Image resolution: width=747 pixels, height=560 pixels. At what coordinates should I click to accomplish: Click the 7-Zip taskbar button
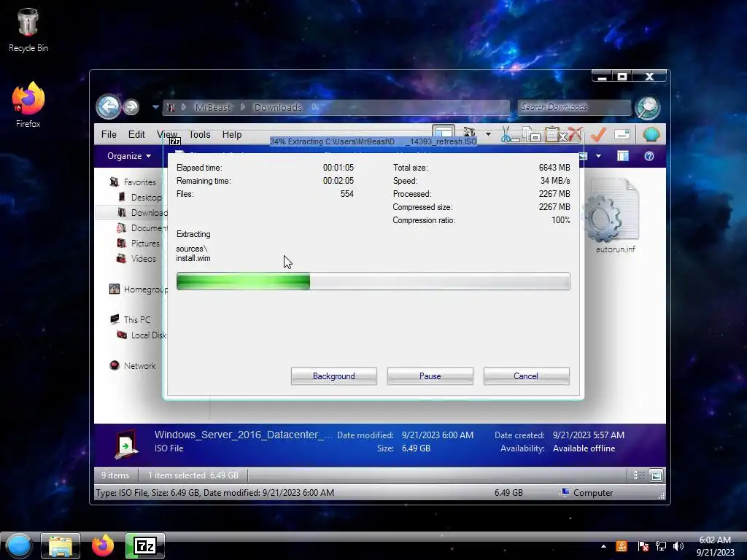[145, 545]
